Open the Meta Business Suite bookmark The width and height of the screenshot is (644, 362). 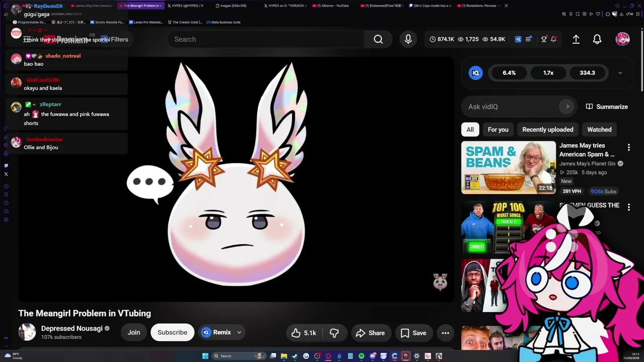coord(223,22)
